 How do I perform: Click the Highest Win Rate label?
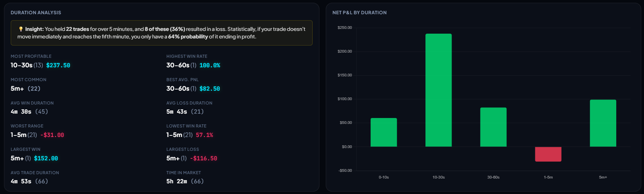[187, 56]
